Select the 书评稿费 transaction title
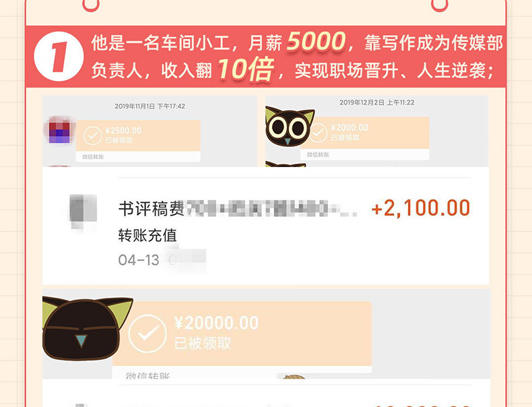This screenshot has height=407, width=532. (152, 208)
